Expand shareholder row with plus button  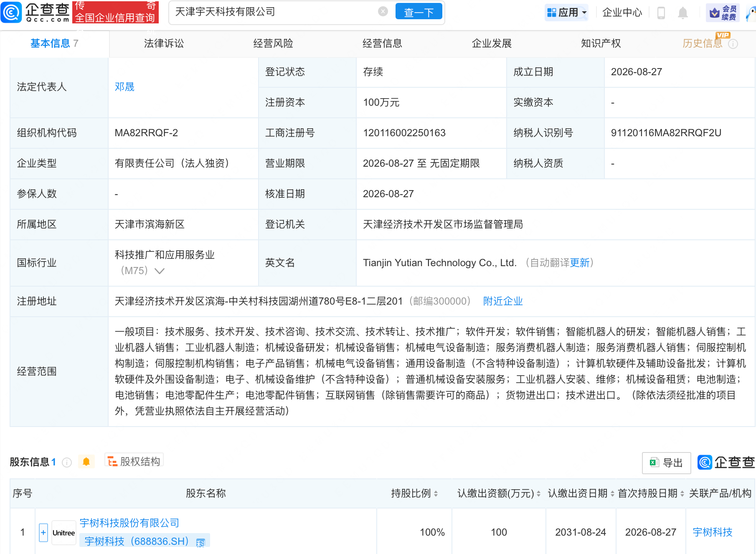pos(43,532)
